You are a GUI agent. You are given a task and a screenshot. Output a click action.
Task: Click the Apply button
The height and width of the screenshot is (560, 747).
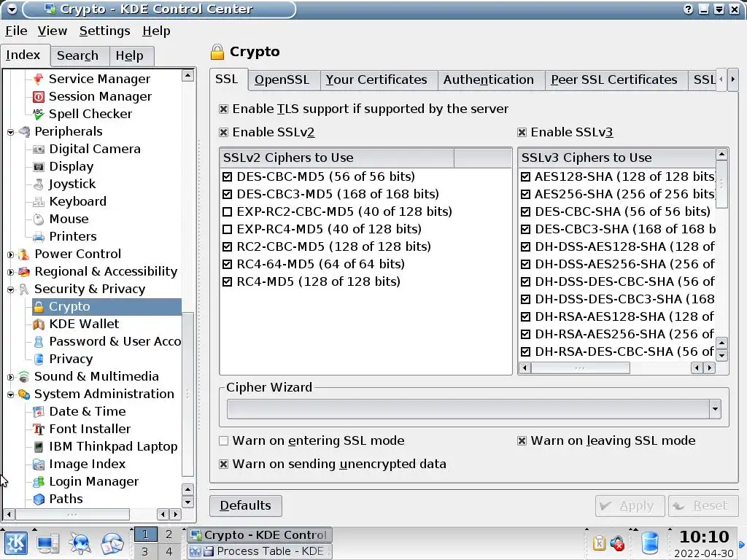pyautogui.click(x=630, y=506)
